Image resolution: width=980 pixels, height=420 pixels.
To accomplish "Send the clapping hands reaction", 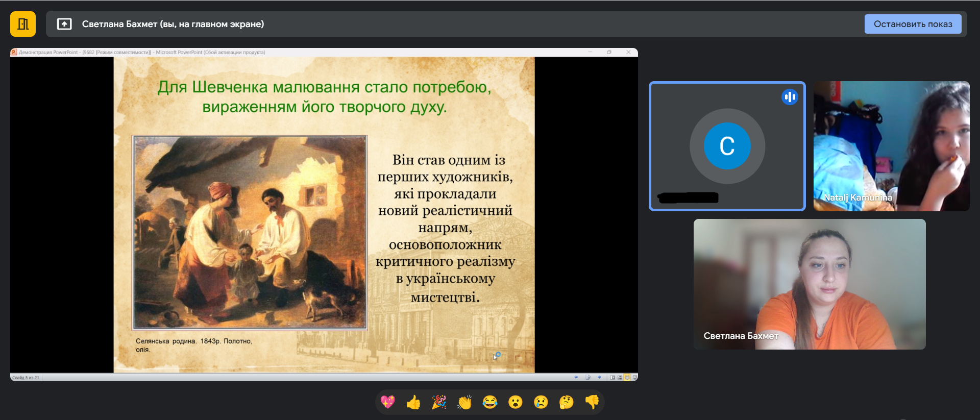I will (464, 402).
